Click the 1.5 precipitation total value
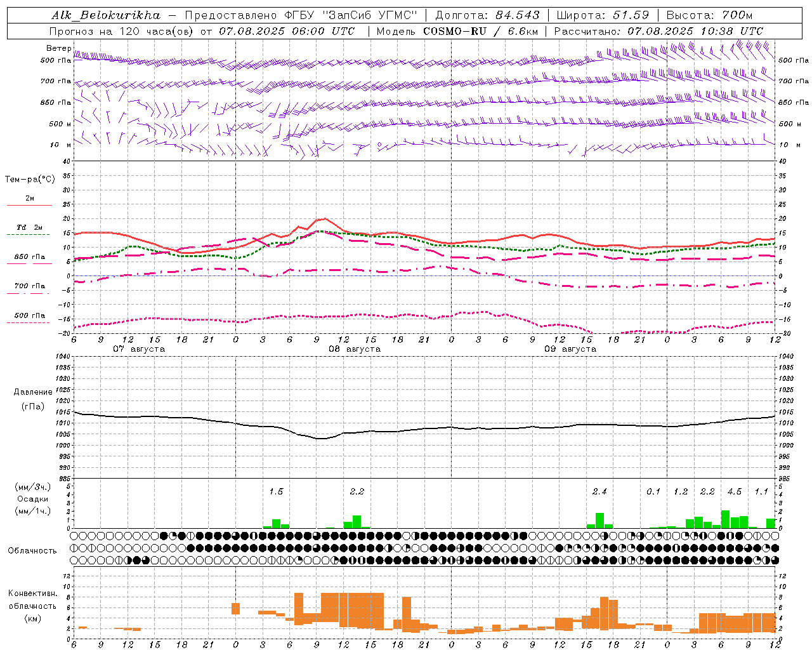Screen dimensions: 812x650 (x=276, y=491)
